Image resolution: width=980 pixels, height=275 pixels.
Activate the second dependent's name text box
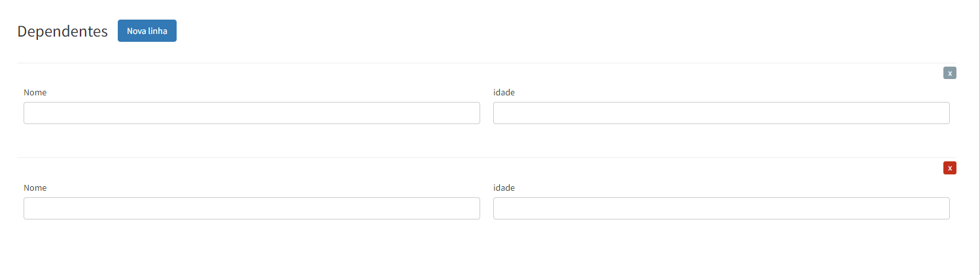click(x=252, y=208)
